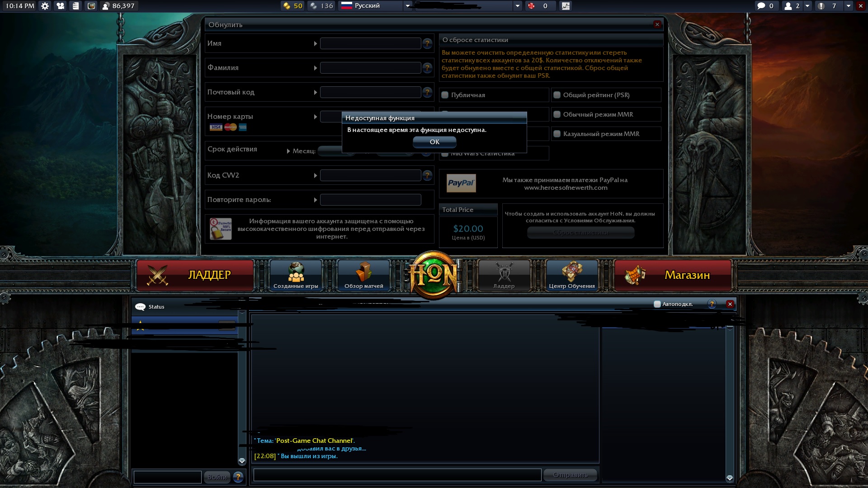
Task: Close the Обнулить window
Action: pyautogui.click(x=657, y=24)
